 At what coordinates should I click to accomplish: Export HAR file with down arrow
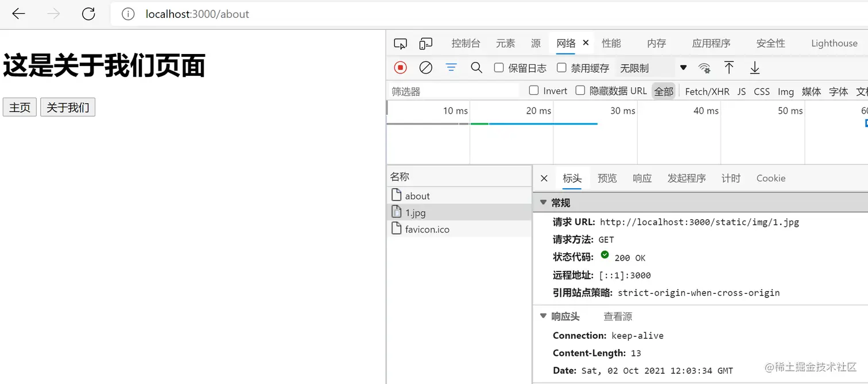(755, 68)
